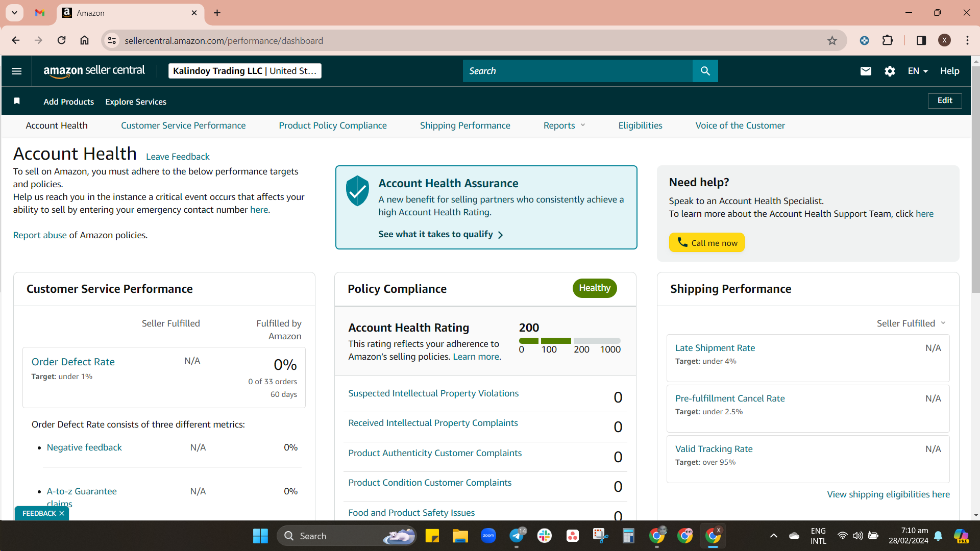Click the Edit button in the top bar
The width and height of the screenshot is (980, 551).
(945, 101)
